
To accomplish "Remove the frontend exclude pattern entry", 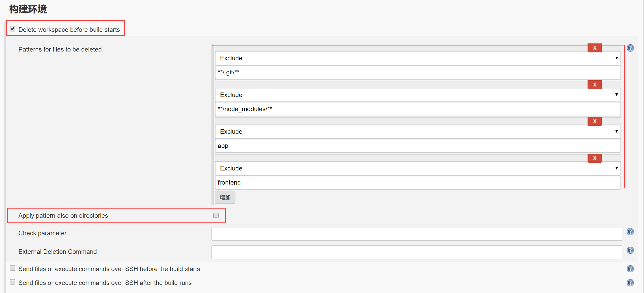I will click(x=594, y=158).
